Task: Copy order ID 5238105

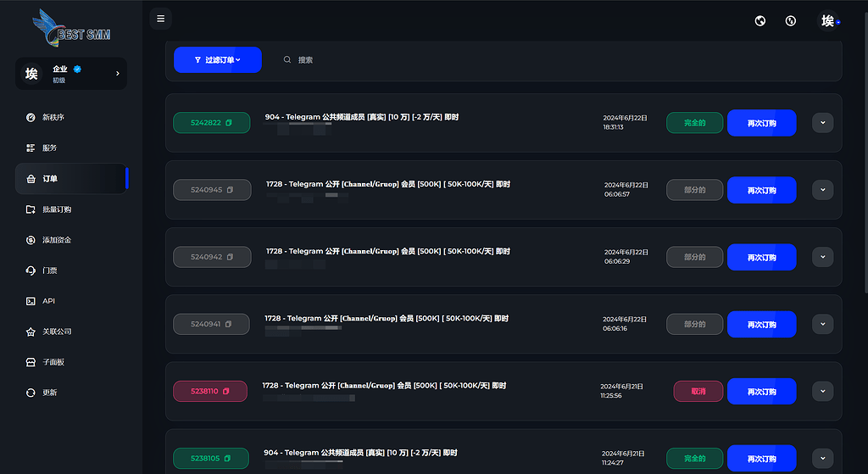Action: (227, 459)
